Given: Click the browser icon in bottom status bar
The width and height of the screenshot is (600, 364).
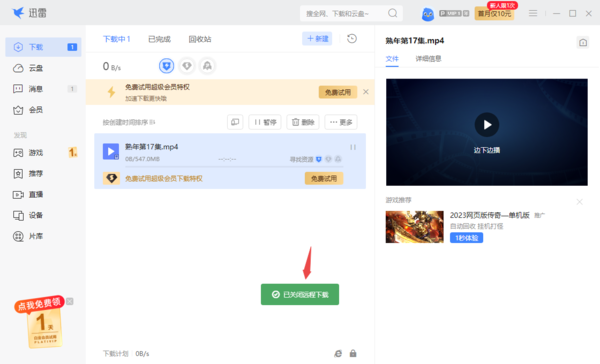Looking at the screenshot, I should (338, 353).
